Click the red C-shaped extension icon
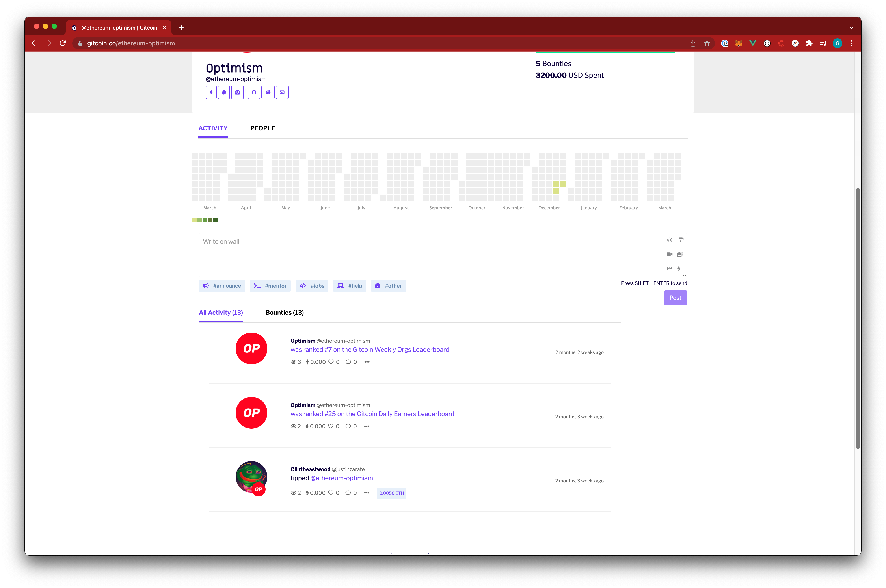Viewport: 886px width, 588px height. [x=781, y=43]
